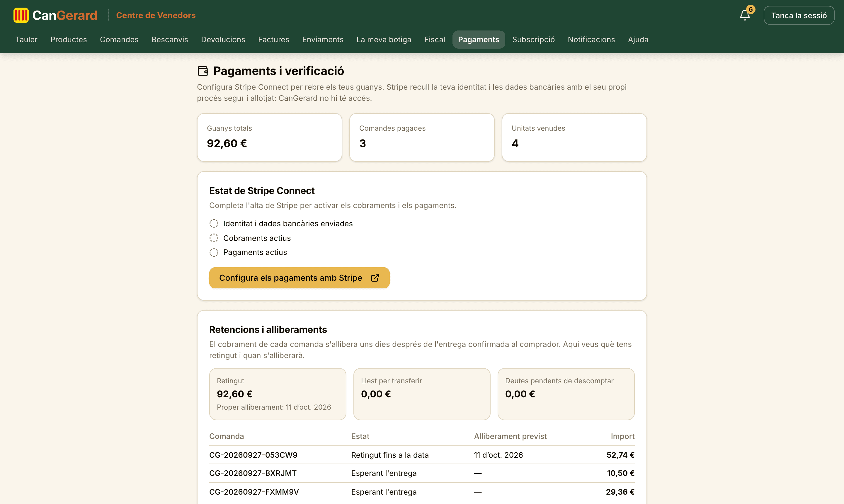Go to Enviaments
This screenshot has width=844, height=504.
(323, 39)
